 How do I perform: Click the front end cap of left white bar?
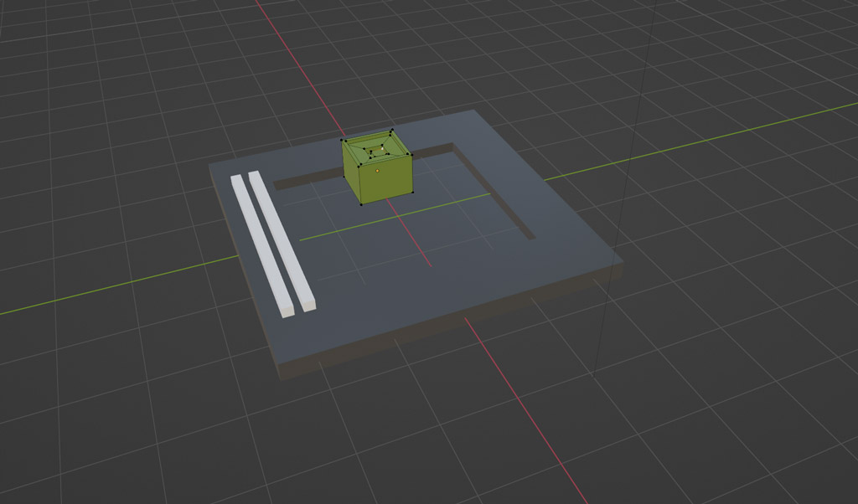point(287,313)
